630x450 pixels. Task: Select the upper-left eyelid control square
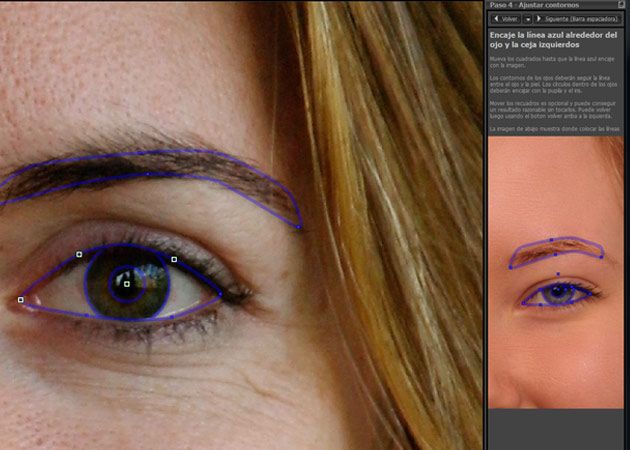coord(79,254)
